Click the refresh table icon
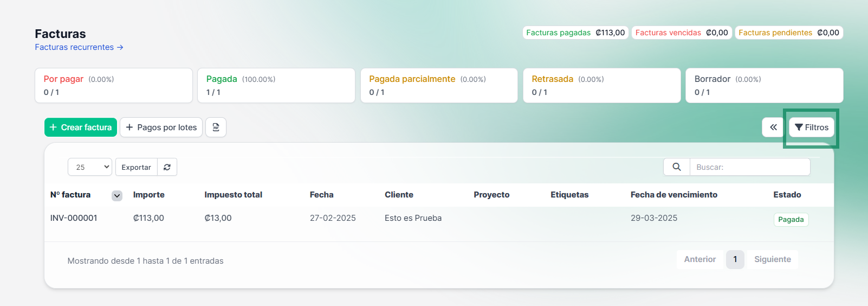The width and height of the screenshot is (868, 306). [167, 167]
